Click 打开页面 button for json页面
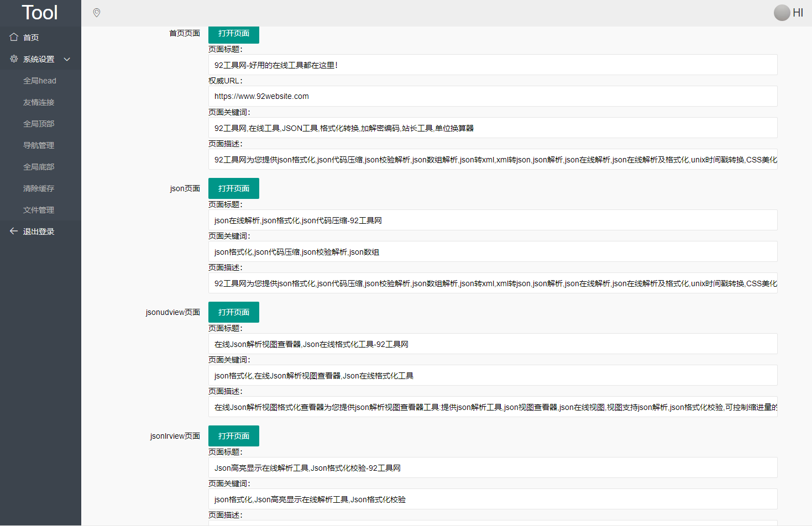812x526 pixels. click(233, 188)
